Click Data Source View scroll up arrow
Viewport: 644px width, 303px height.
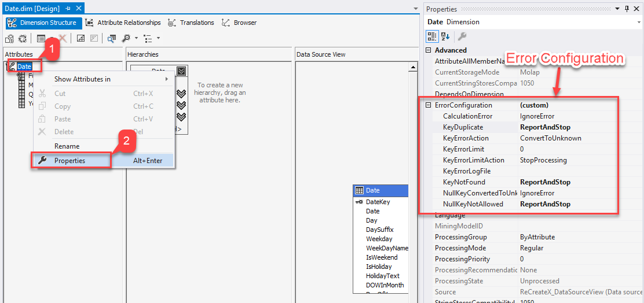pos(414,67)
